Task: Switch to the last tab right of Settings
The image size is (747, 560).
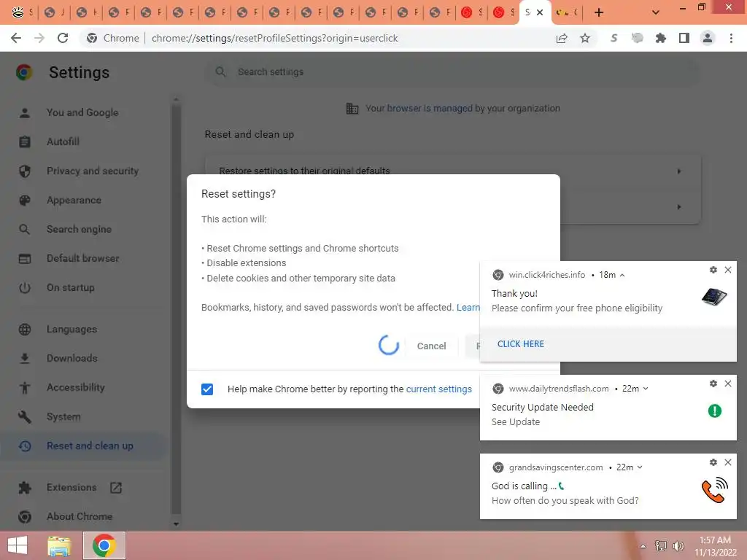Action: 567,13
